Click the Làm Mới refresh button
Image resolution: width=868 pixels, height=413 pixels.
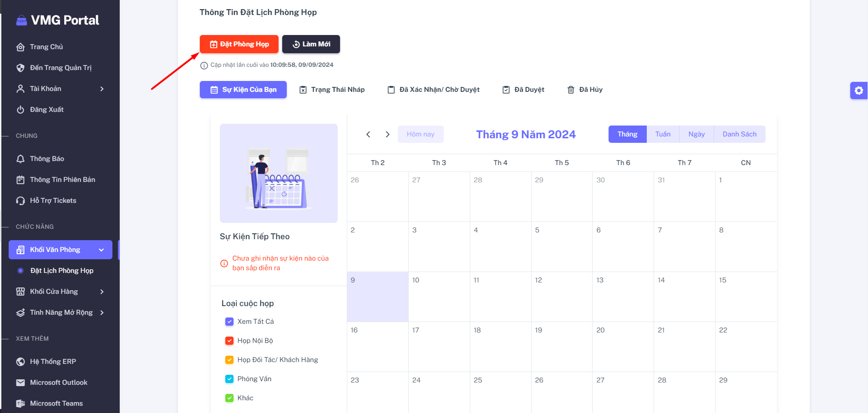[x=311, y=44]
